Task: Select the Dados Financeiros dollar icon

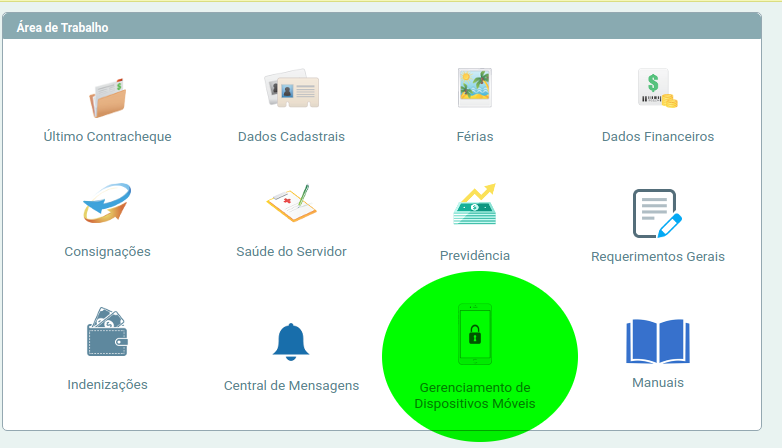Action: 657,88
